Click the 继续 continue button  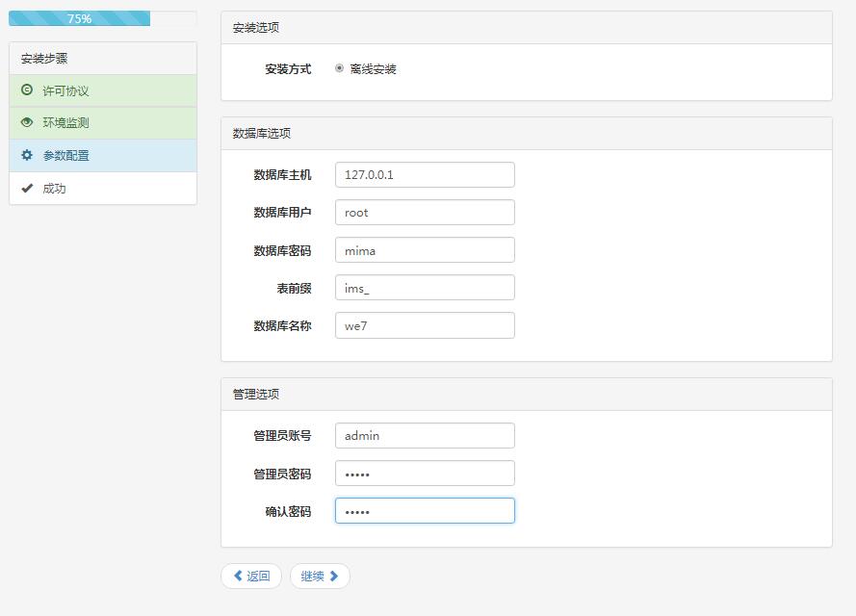[320, 576]
